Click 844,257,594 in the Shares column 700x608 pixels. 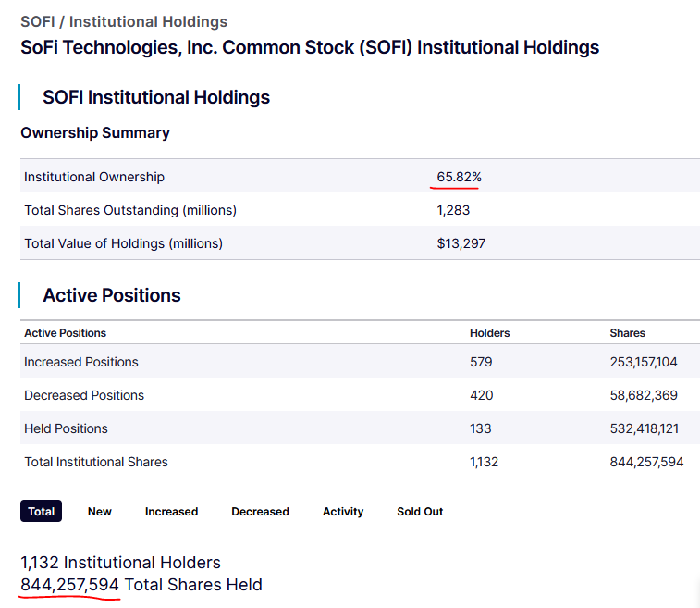[x=647, y=462]
